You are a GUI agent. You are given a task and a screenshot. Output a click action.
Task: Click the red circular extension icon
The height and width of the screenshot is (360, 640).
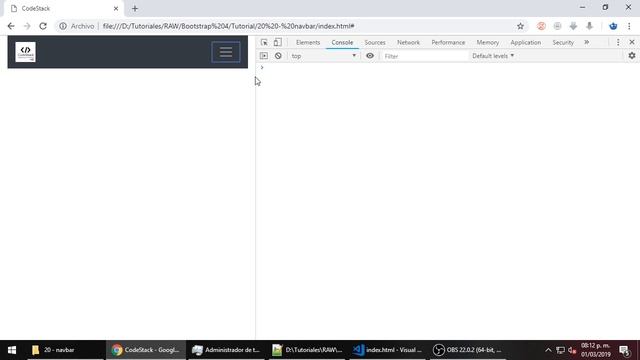point(541,26)
